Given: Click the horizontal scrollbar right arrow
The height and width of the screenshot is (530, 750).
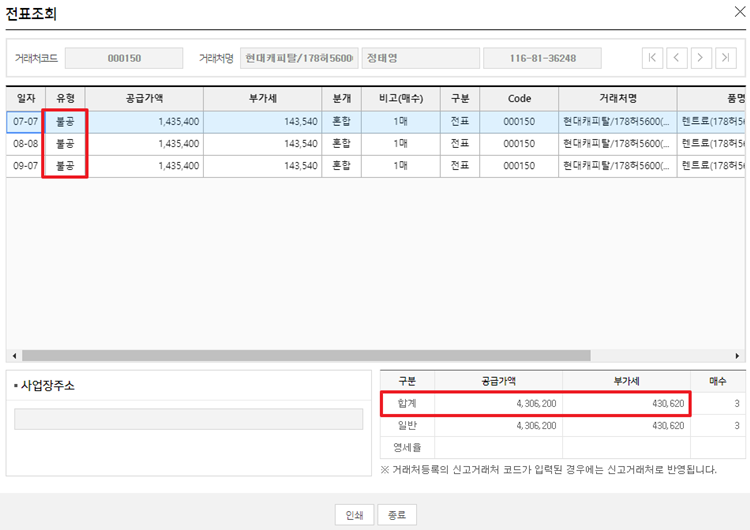Looking at the screenshot, I should point(737,355).
